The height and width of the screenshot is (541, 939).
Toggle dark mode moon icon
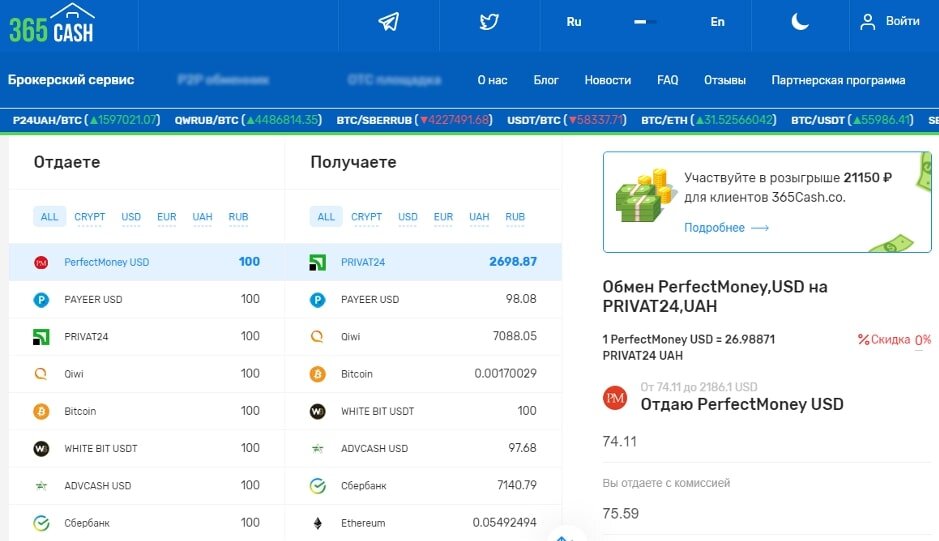tap(799, 22)
